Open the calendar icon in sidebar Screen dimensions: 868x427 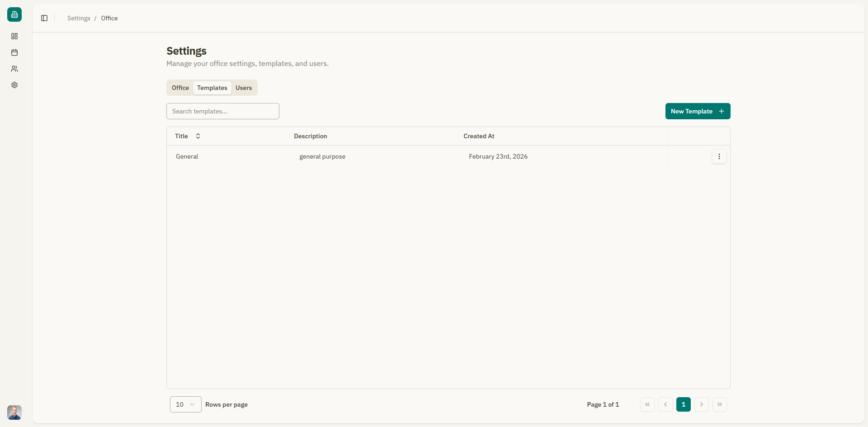tap(14, 52)
